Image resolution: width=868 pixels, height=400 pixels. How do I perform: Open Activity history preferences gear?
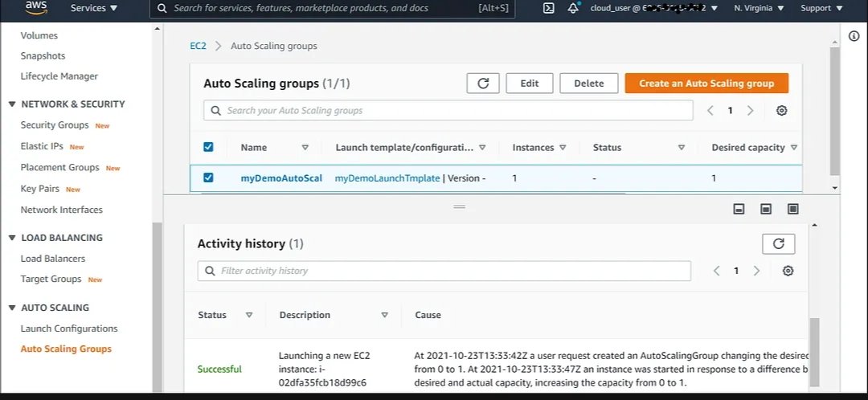coord(788,271)
